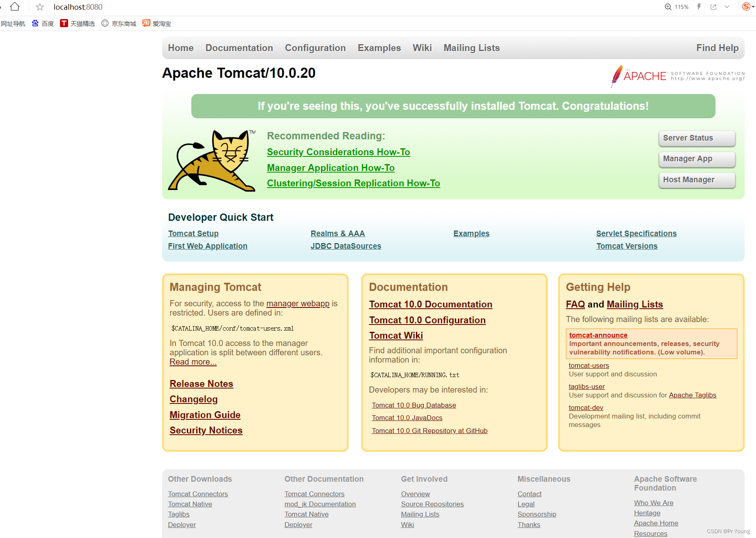Click the manager webapp link
The width and height of the screenshot is (756, 538).
(298, 303)
